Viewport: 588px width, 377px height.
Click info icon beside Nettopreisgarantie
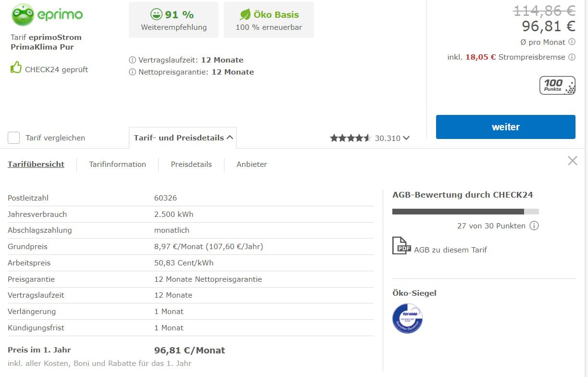coord(132,72)
